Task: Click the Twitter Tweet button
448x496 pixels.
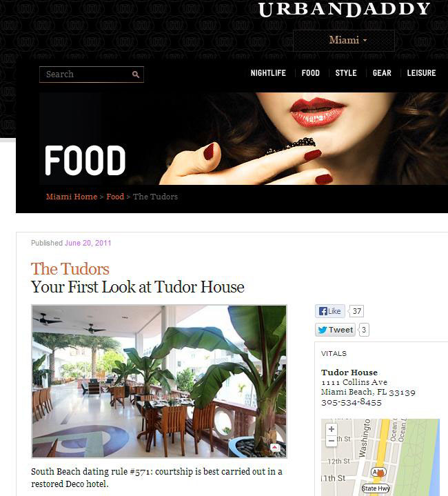Action: 335,330
